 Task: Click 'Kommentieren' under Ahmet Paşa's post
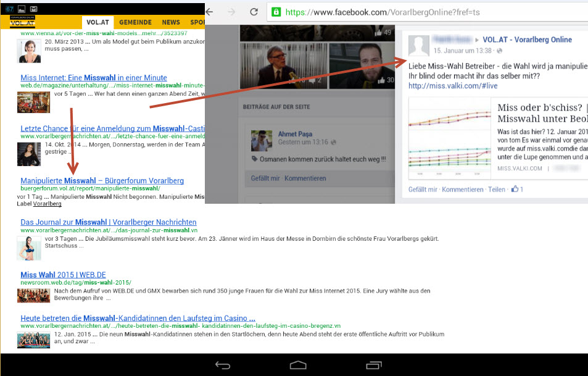[x=305, y=178]
